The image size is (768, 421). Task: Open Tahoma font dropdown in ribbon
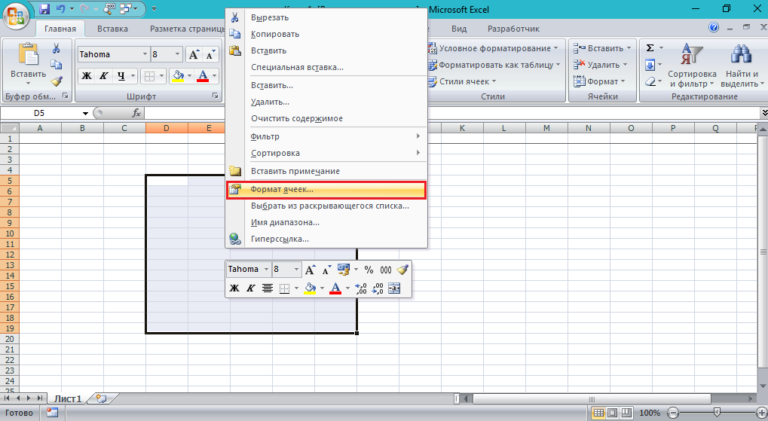(x=145, y=54)
